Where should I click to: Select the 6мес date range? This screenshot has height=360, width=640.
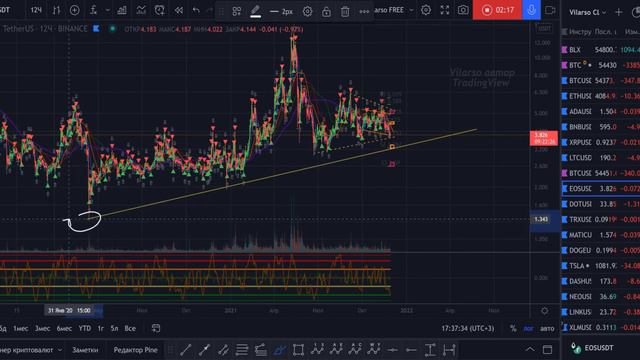coord(64,328)
